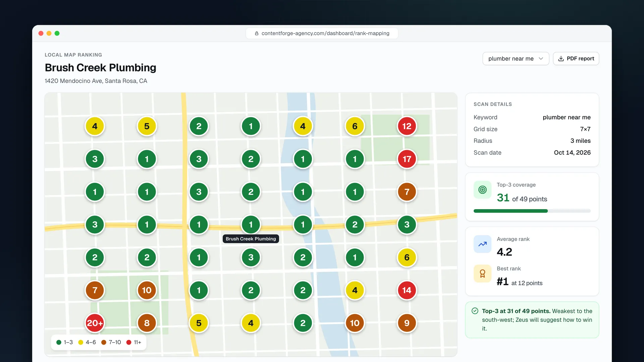644x362 pixels.
Task: Click the download icon in PDF report
Action: (x=561, y=59)
